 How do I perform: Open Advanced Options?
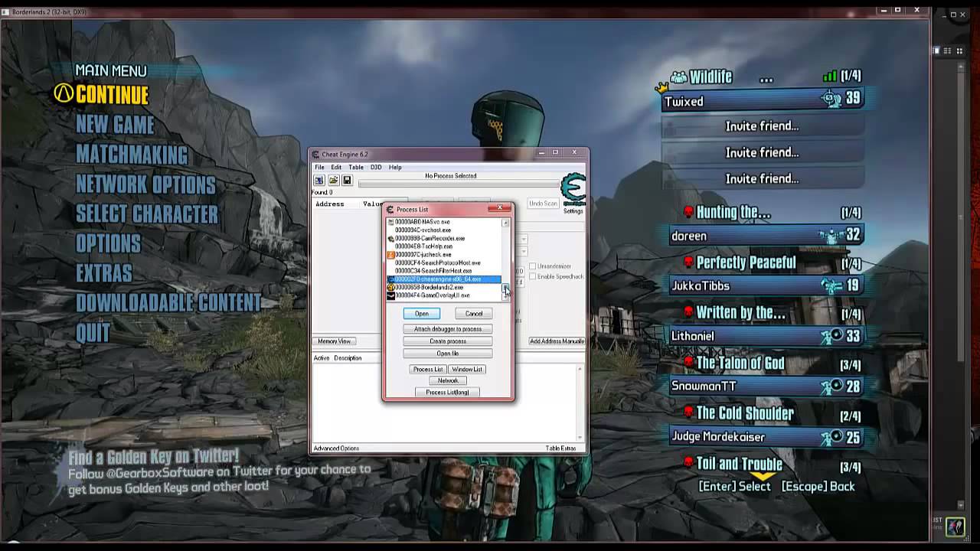coord(336,448)
